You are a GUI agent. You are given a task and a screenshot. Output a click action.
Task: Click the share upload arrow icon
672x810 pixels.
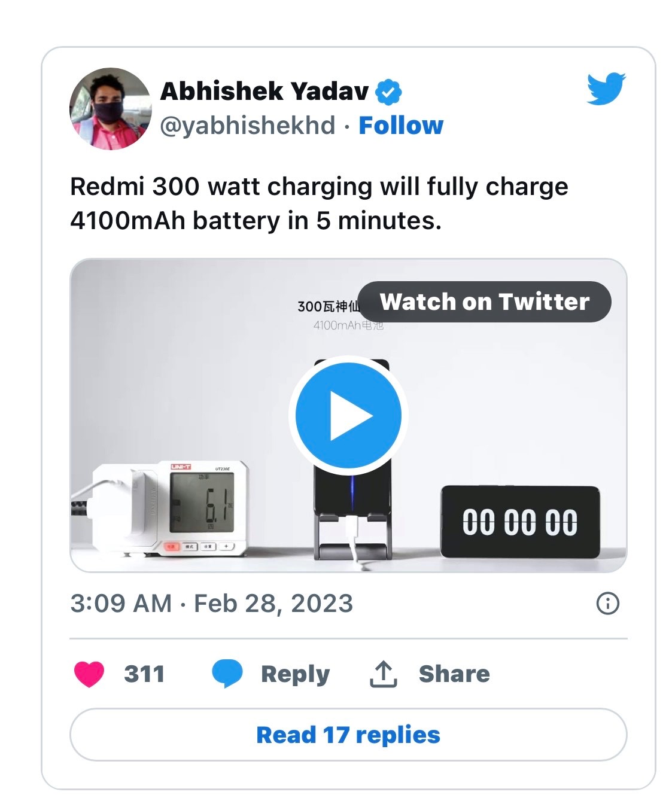[383, 674]
